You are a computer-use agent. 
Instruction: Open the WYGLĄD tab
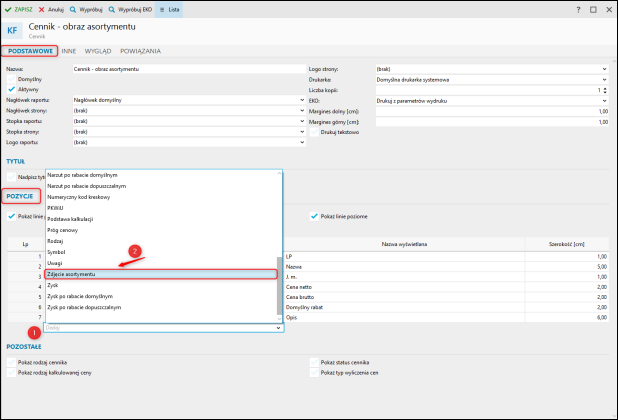[98, 51]
